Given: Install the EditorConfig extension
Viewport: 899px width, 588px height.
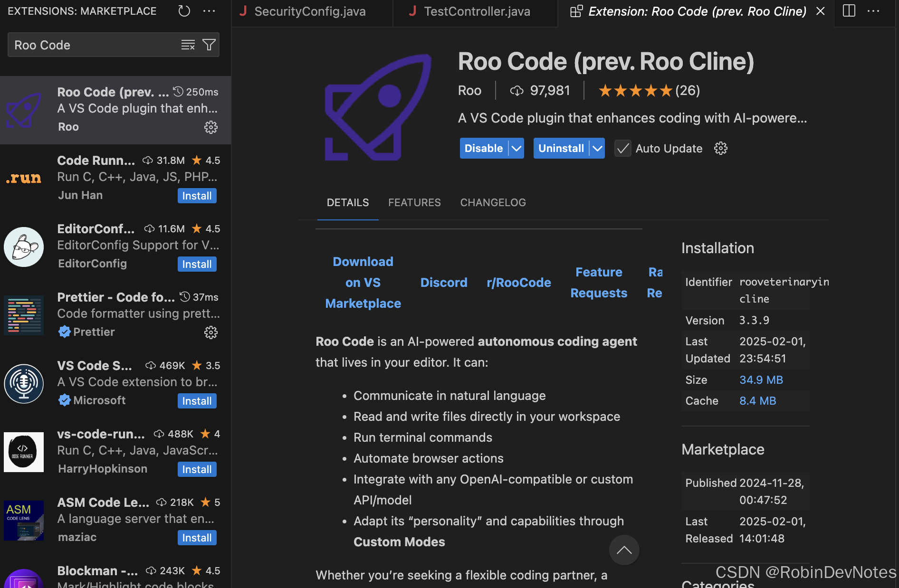Looking at the screenshot, I should 197,264.
